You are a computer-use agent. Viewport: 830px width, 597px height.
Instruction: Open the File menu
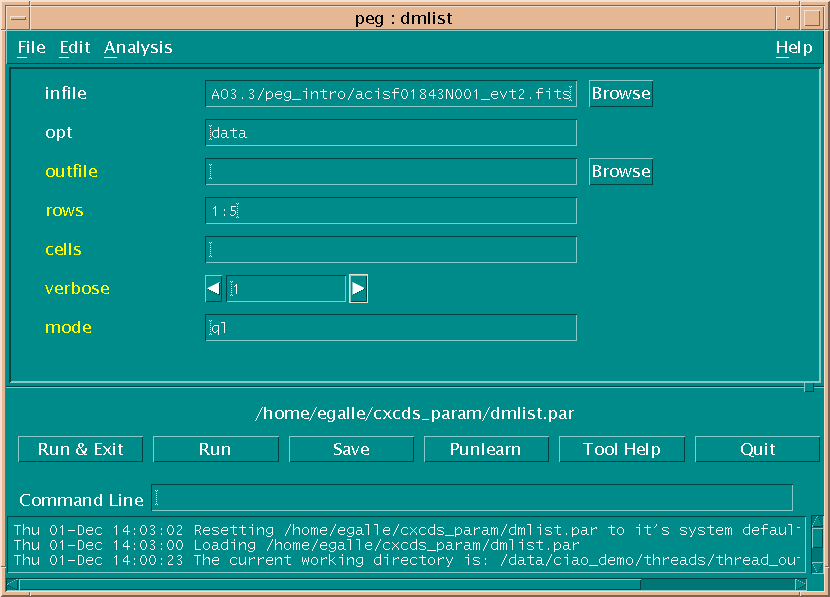31,48
